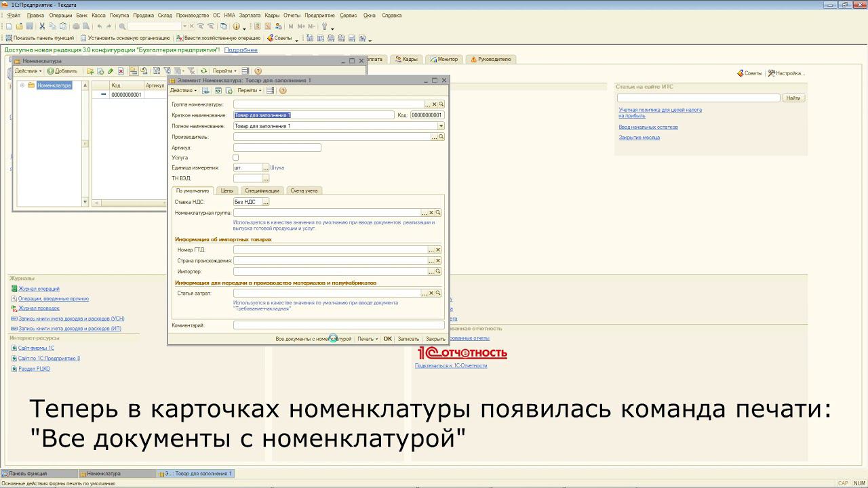Viewport: 868px width, 488px height.
Task: Clear the Группа номенклатуры field with X
Action: [435, 104]
